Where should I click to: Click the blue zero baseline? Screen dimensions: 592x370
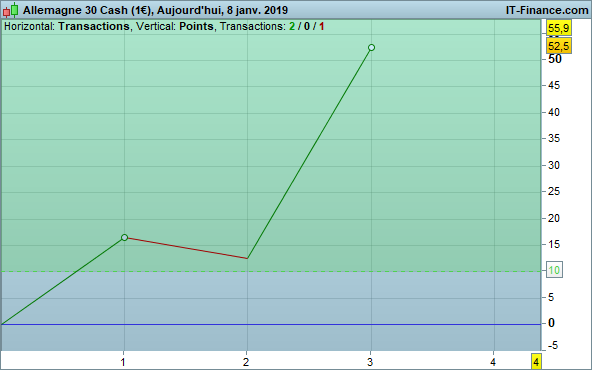[270, 324]
